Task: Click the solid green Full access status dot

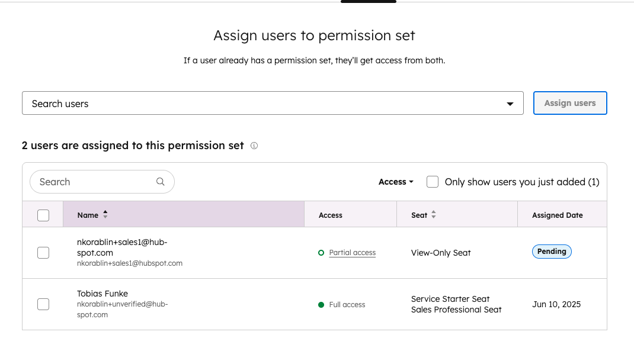Action: [321, 305]
